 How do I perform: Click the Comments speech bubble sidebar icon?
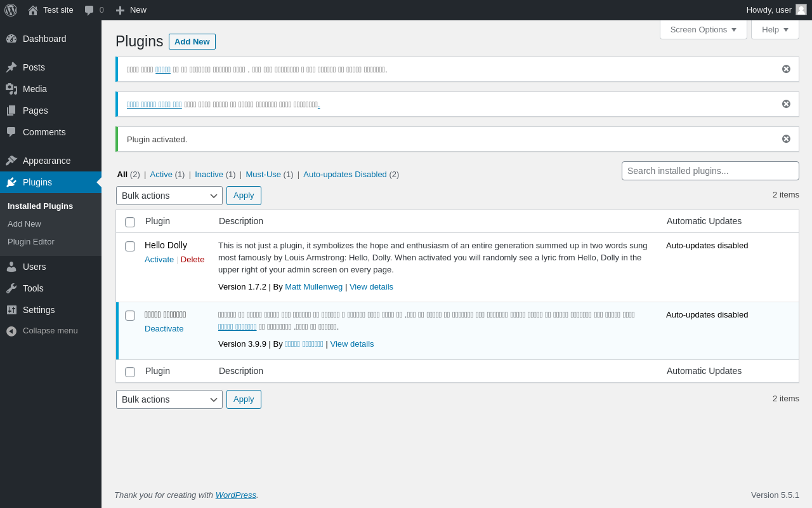[x=11, y=132]
